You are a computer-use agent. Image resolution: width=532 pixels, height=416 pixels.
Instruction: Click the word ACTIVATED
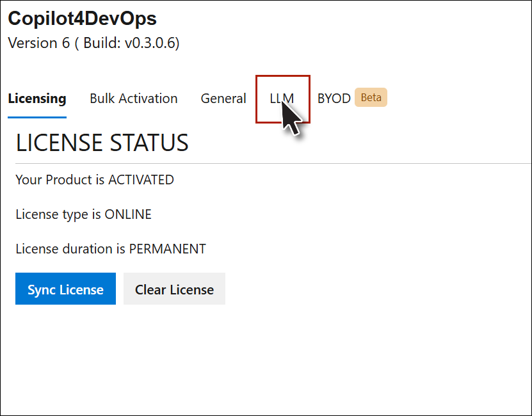point(141,180)
